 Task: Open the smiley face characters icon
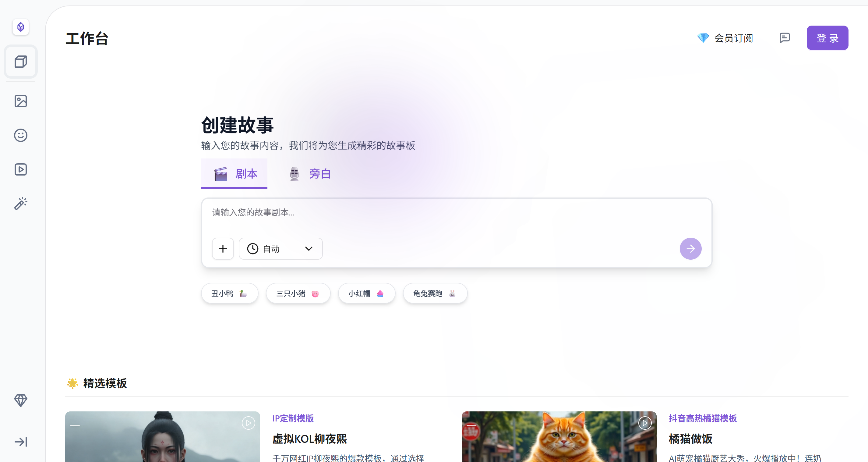click(x=20, y=135)
